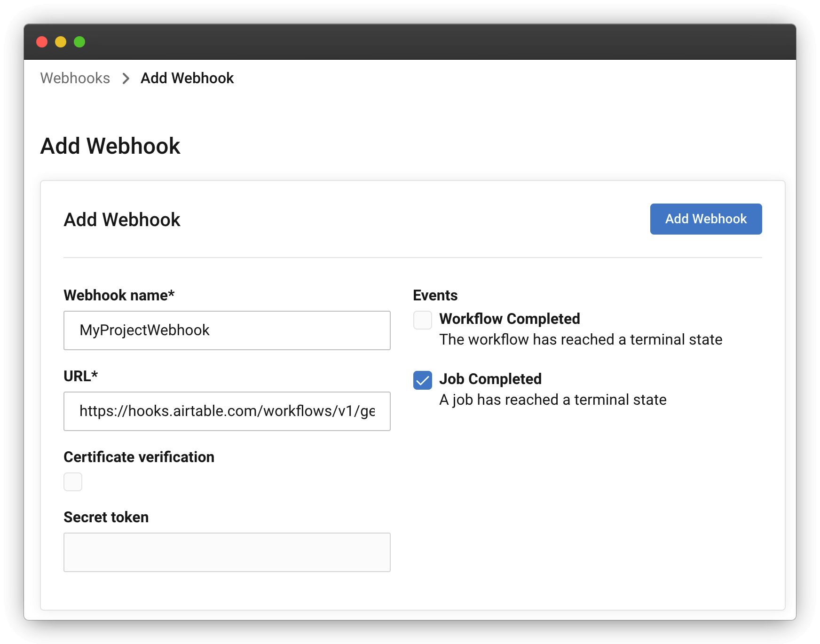Click the blue Add Webhook button

[706, 219]
